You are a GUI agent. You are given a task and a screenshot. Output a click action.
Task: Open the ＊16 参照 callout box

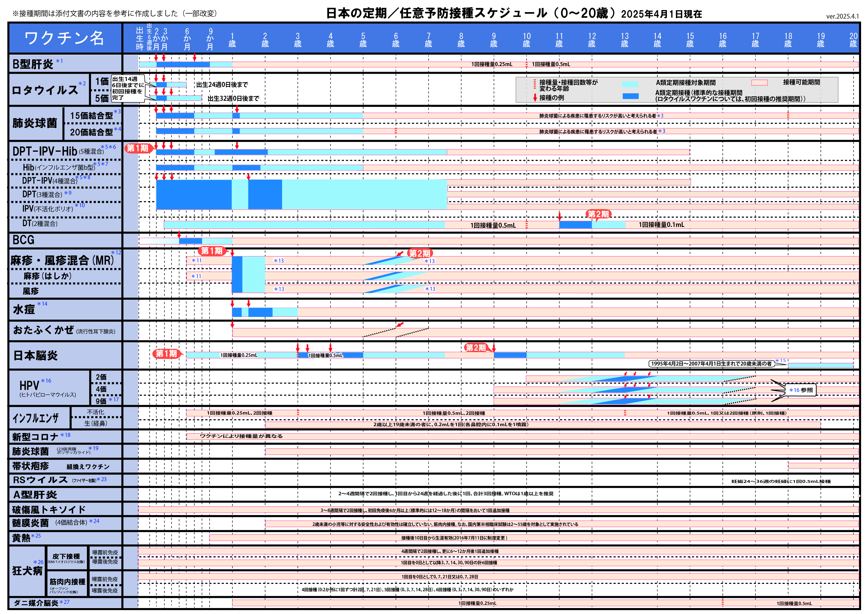[801, 390]
